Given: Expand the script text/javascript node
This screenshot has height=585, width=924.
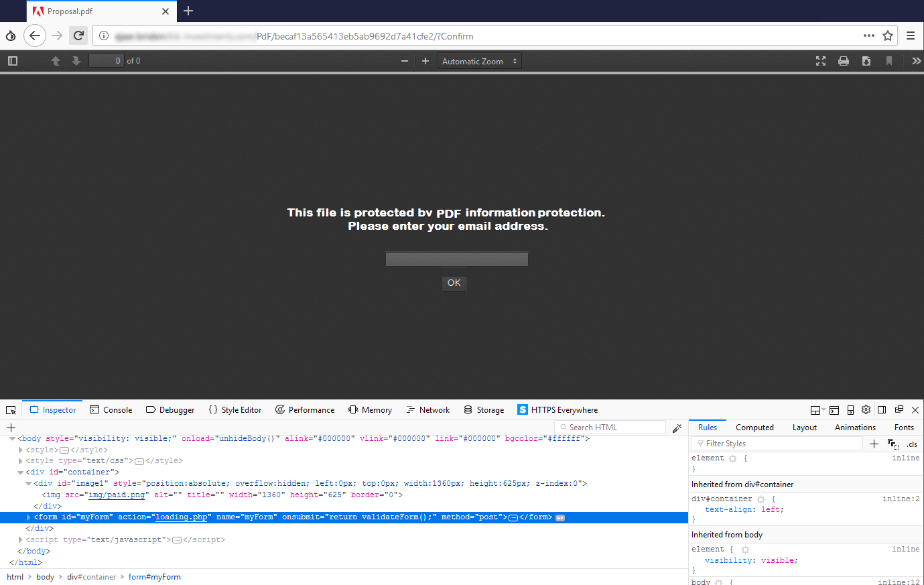Looking at the screenshot, I should [x=20, y=539].
